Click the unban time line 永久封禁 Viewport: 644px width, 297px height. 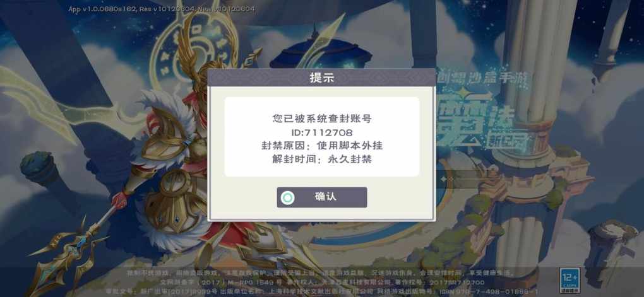[321, 159]
